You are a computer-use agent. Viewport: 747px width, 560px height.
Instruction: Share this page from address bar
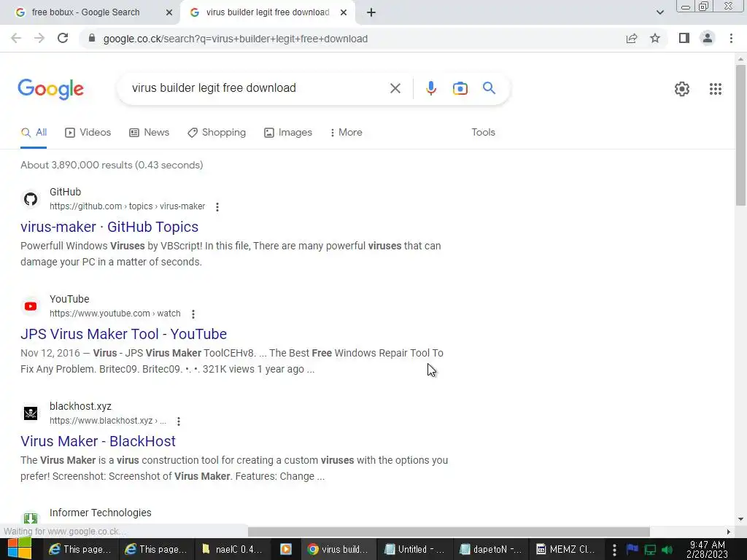tap(632, 39)
